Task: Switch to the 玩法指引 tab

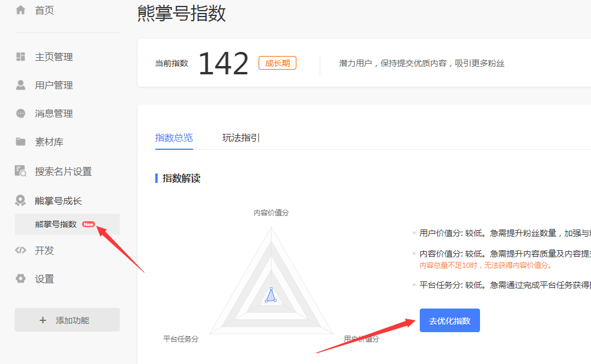Action: [x=241, y=137]
